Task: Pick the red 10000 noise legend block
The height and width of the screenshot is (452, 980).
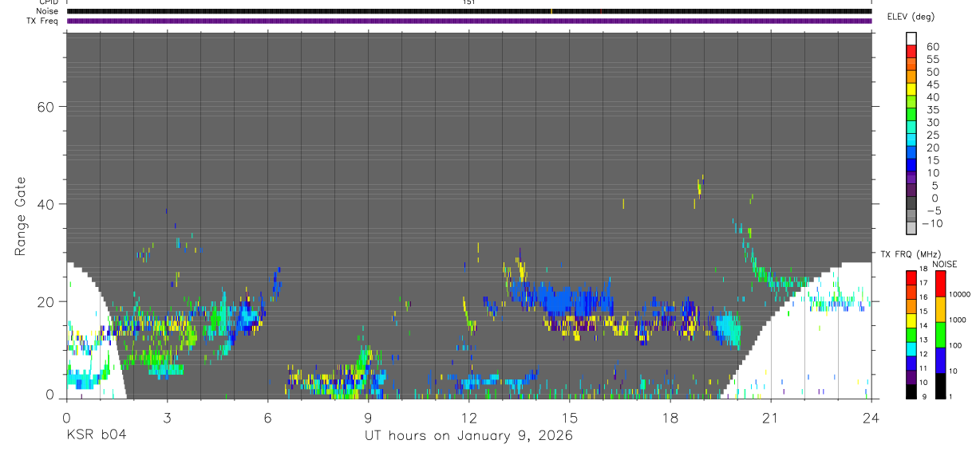Action: 940,284
